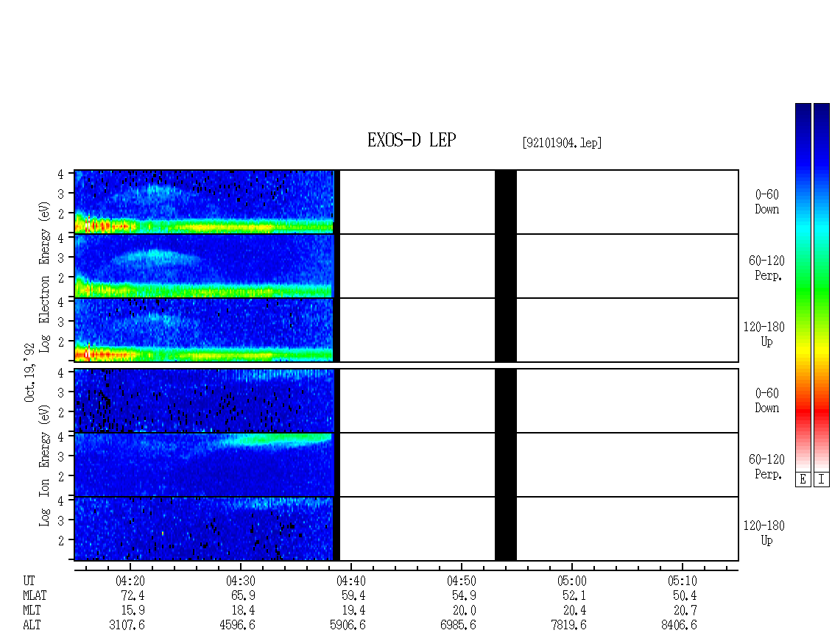Select MLT value 15.9
This screenshot has width=832, height=644.
(133, 611)
